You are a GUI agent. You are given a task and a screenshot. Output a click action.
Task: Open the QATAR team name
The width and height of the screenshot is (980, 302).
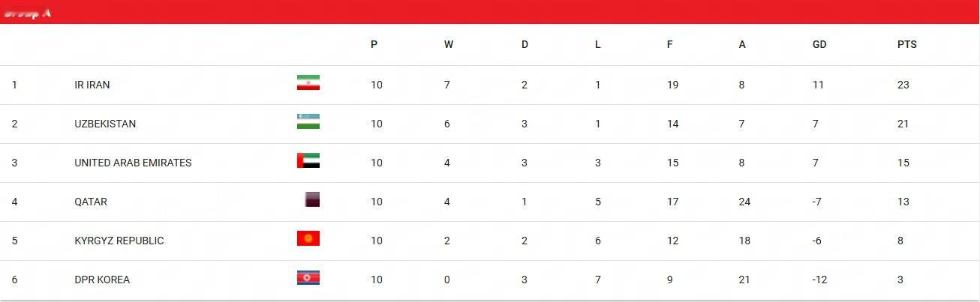[x=91, y=202]
